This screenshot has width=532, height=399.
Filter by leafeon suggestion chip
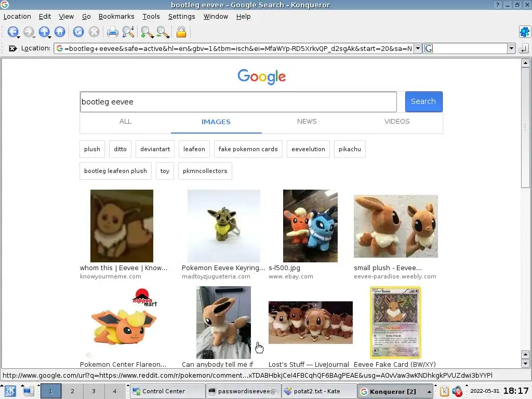click(x=194, y=149)
